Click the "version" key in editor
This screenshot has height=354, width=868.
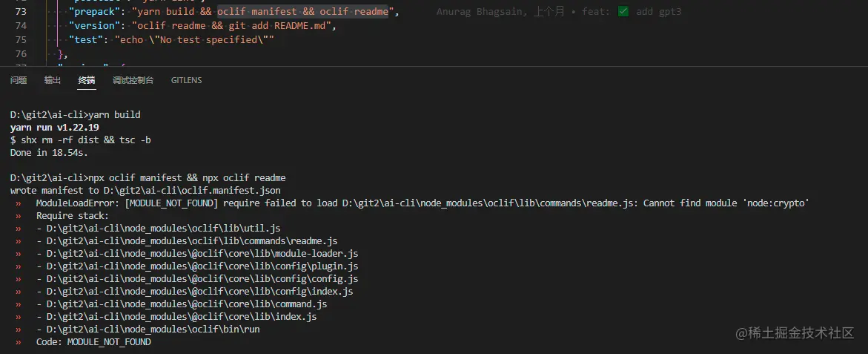94,25
